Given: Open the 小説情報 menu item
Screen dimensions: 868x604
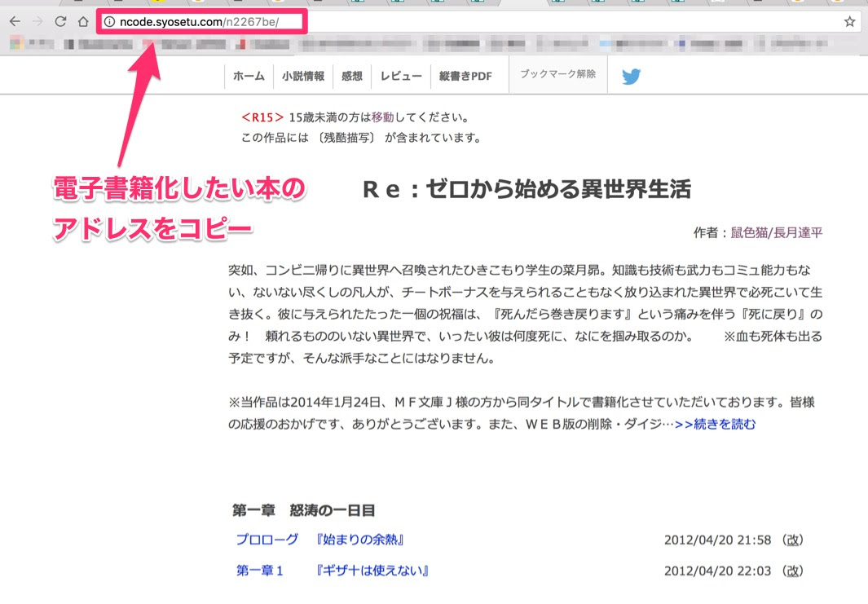Looking at the screenshot, I should (x=303, y=76).
